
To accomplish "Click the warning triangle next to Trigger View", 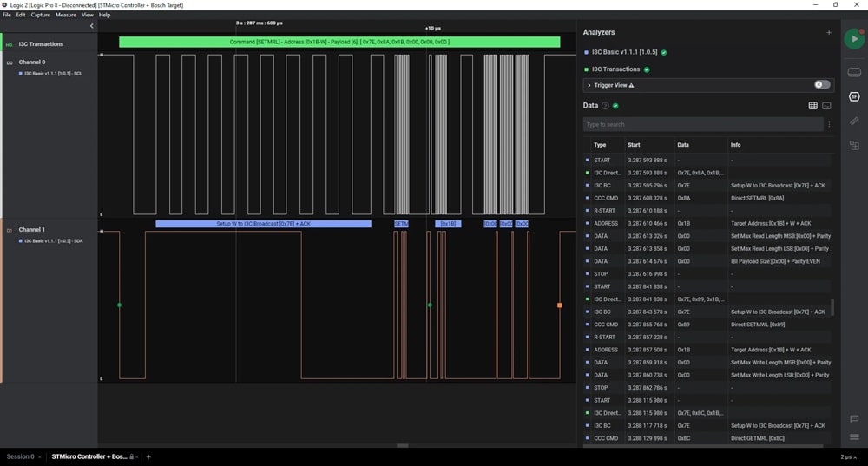I will 632,85.
